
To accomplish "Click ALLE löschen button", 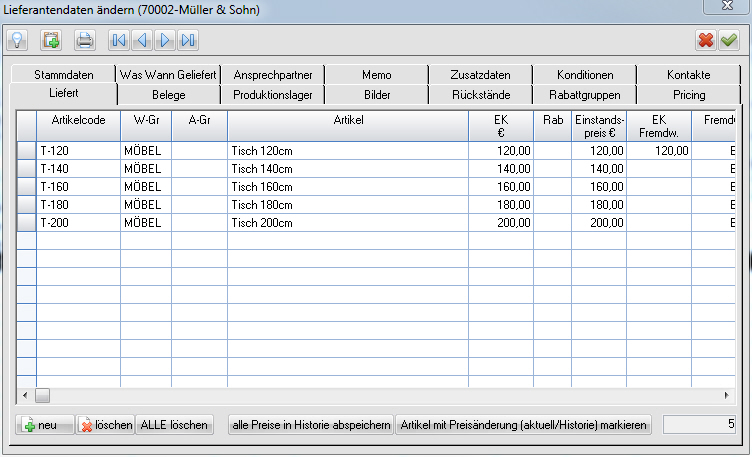I will [174, 425].
